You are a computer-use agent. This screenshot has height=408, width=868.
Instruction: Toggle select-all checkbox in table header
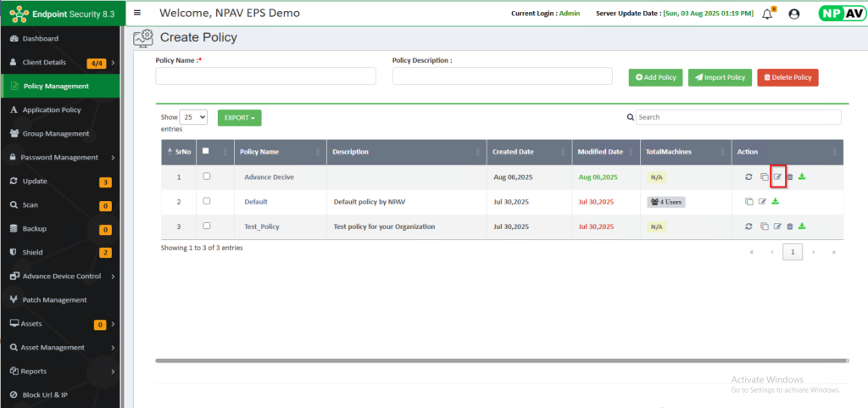click(205, 151)
